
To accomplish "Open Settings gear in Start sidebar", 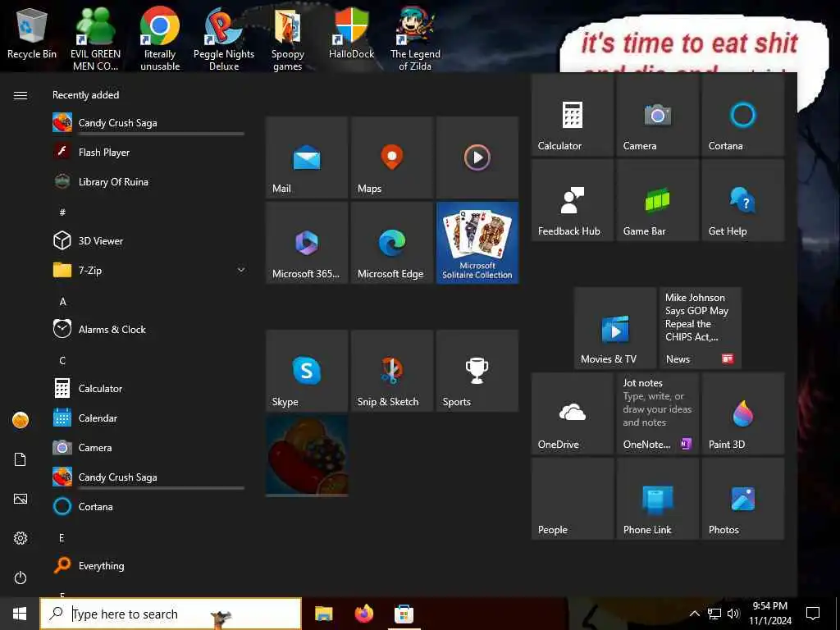I will tap(21, 538).
